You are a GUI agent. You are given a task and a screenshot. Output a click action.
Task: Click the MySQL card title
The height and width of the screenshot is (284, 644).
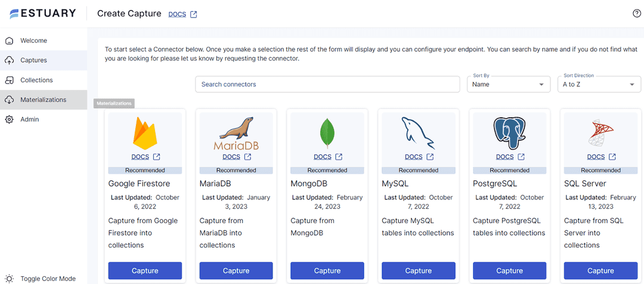395,183
